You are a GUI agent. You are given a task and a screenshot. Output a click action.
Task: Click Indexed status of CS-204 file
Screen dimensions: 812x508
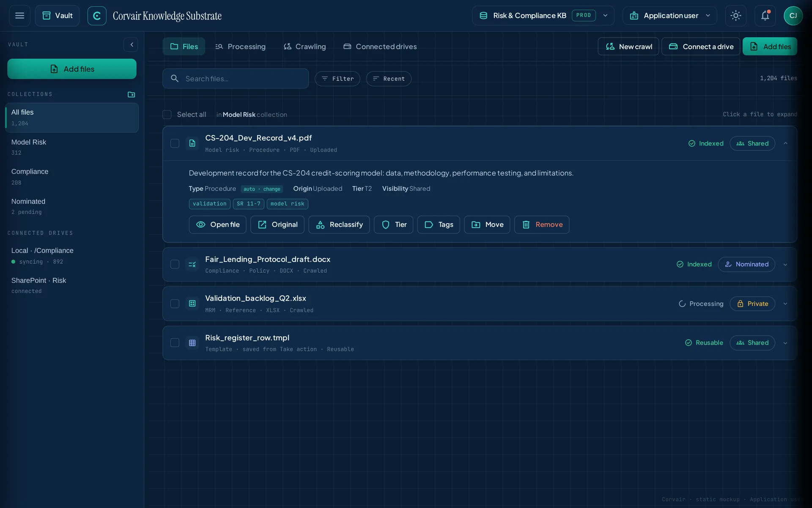click(x=706, y=144)
